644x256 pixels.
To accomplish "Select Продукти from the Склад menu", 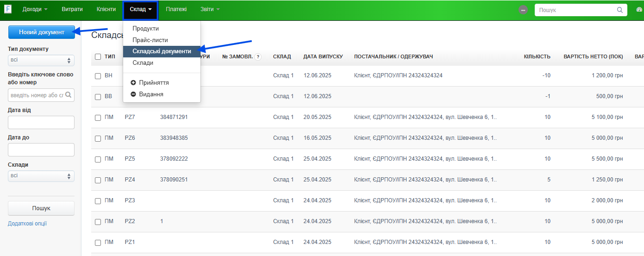I will 145,29.
